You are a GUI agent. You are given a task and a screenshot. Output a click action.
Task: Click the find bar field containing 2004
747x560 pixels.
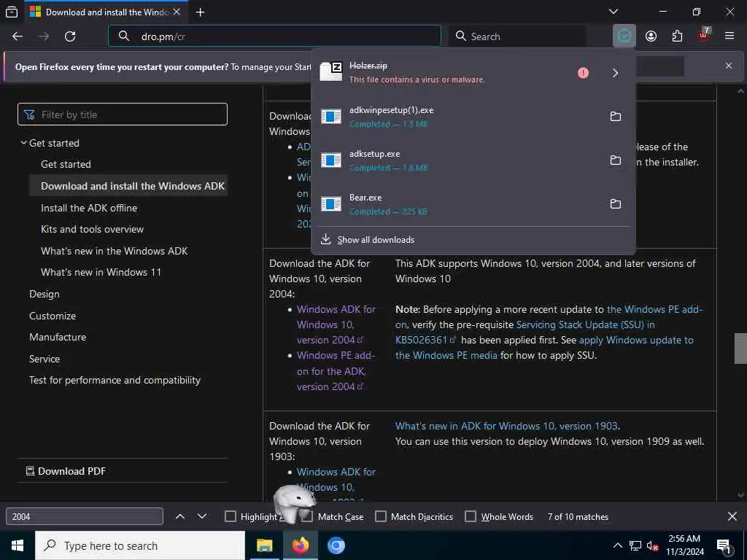[85, 517]
